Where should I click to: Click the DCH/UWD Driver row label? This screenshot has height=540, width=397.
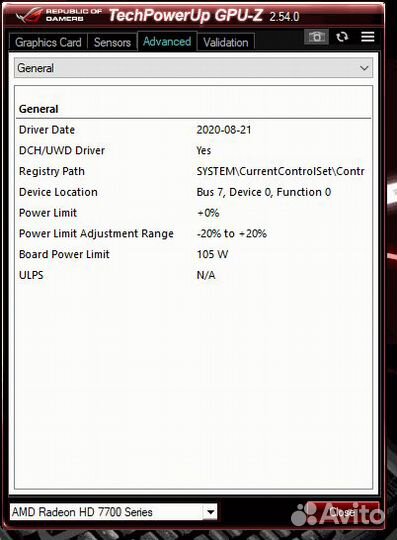[x=62, y=150]
